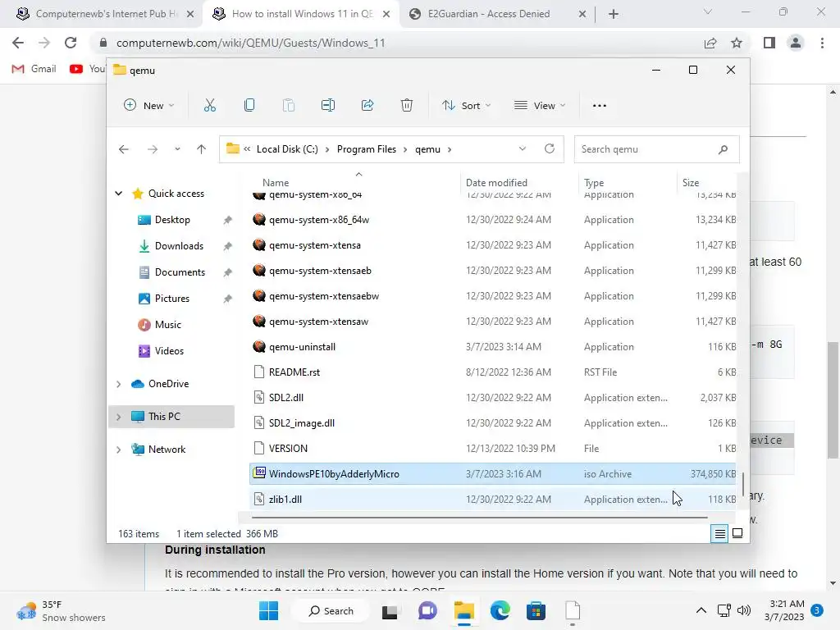Expand the Network tree node
The height and width of the screenshot is (630, 840).
pos(119,450)
